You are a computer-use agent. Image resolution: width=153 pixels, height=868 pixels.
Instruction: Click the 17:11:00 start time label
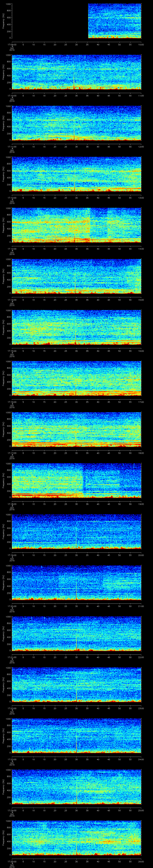click(12, 147)
